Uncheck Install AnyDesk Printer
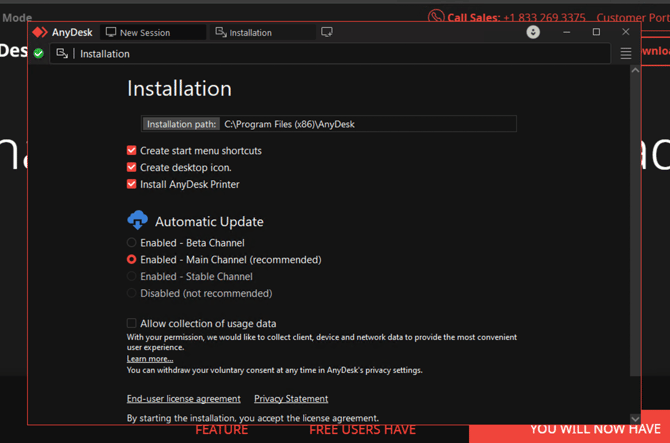The width and height of the screenshot is (670, 443). click(132, 184)
